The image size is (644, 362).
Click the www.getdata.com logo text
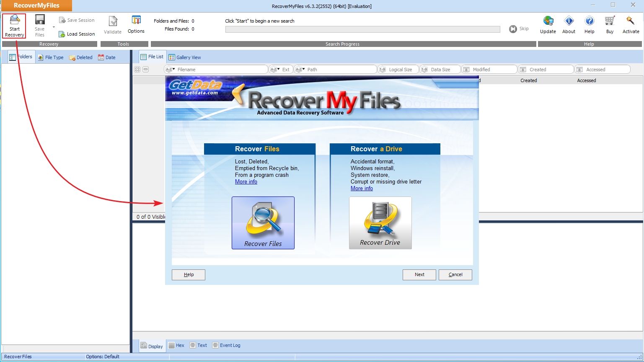coord(195,93)
